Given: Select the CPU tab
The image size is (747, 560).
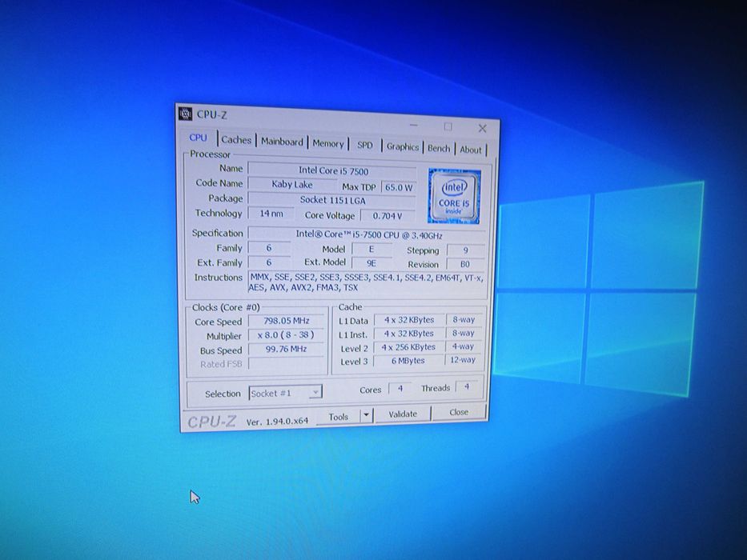Looking at the screenshot, I should (199, 138).
